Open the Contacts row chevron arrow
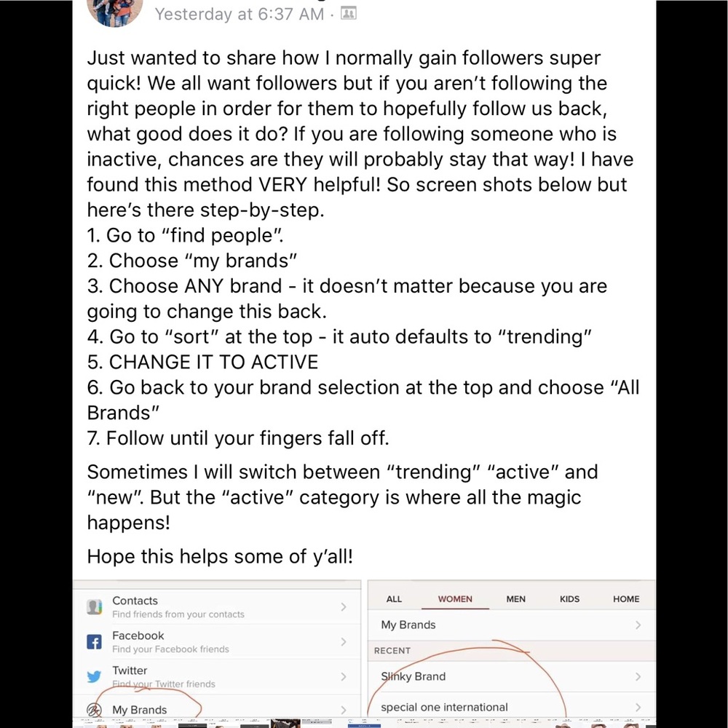728x728 pixels. [x=344, y=606]
